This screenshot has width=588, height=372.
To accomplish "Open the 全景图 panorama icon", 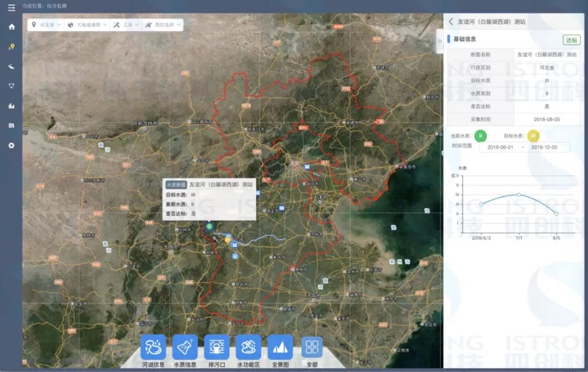I will [280, 347].
